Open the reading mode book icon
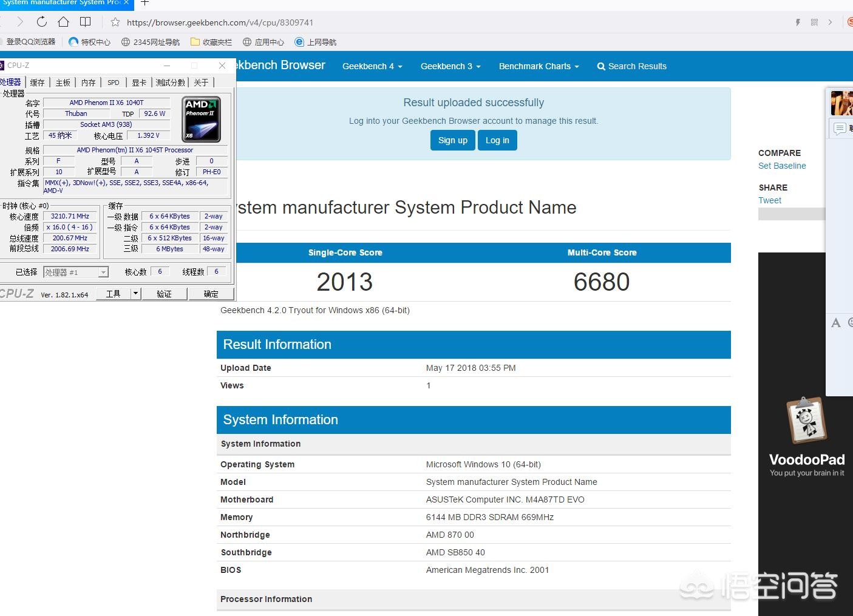Viewport: 853px width, 616px height. (x=85, y=22)
